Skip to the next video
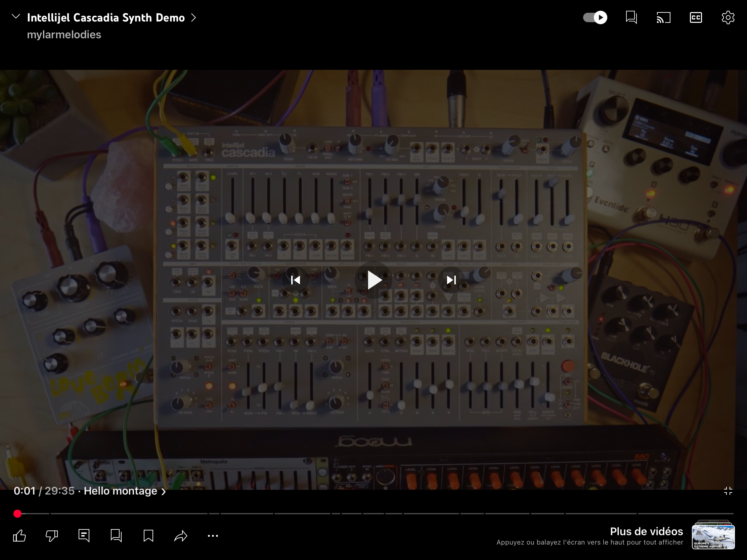The width and height of the screenshot is (747, 560). [x=451, y=280]
